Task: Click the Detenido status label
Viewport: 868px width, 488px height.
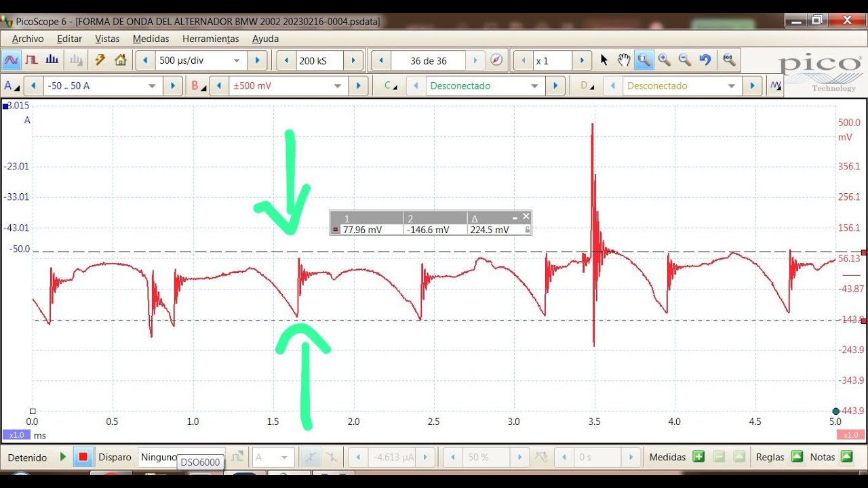Action: [27, 457]
